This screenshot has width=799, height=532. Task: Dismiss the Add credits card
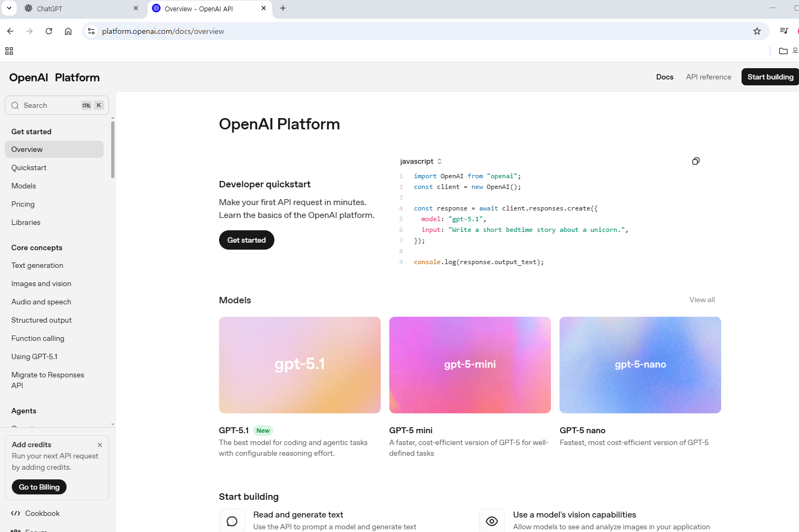click(100, 445)
